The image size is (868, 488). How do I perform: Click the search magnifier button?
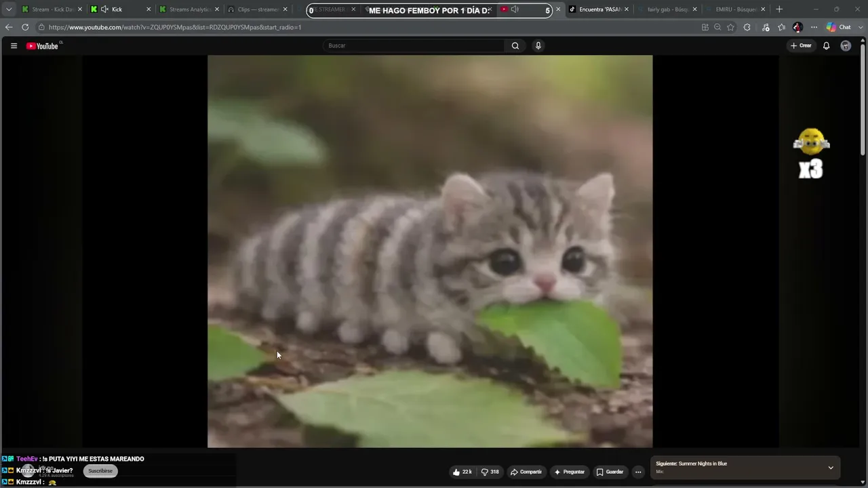(x=515, y=46)
